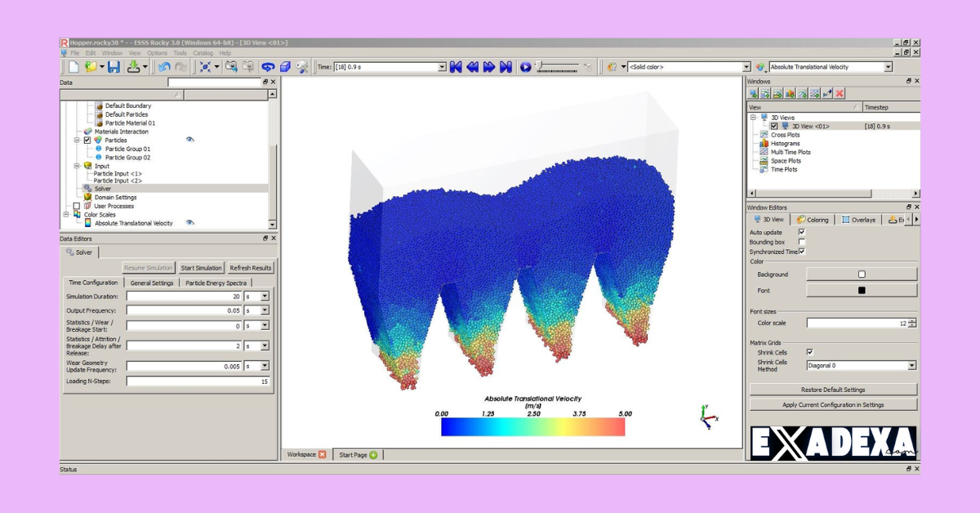Collapse the 3D Views tree node

(x=753, y=118)
